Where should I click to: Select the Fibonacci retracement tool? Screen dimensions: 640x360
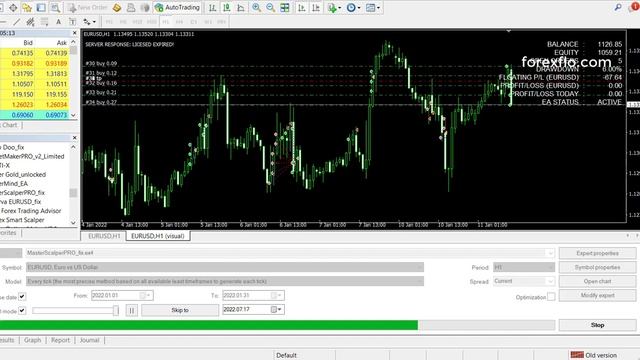pyautogui.click(x=44, y=22)
